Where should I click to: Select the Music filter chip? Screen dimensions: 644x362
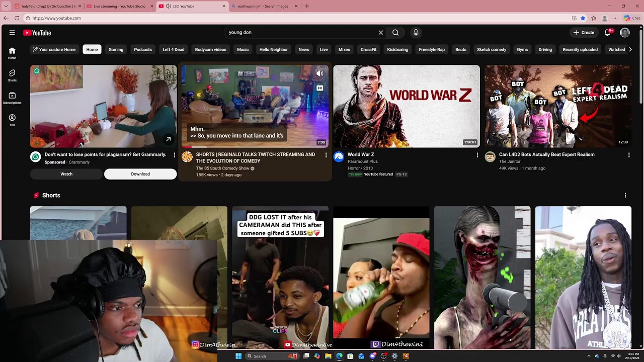click(243, 49)
